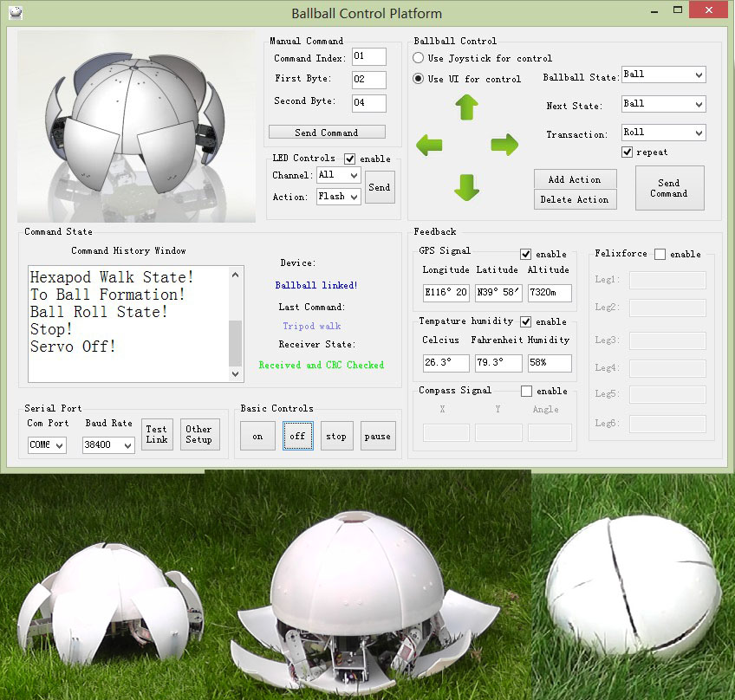Open the Baud Rate dropdown
This screenshot has height=700, width=735.
[x=108, y=445]
